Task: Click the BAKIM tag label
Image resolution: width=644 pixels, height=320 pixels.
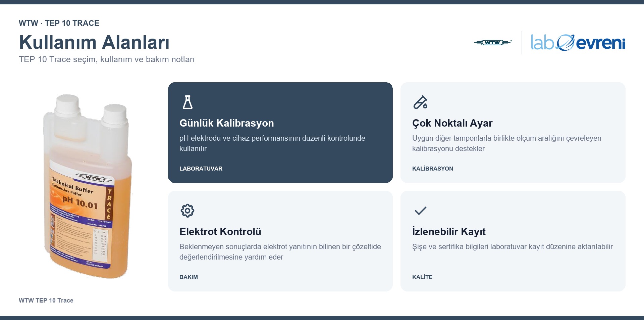Action: click(189, 277)
